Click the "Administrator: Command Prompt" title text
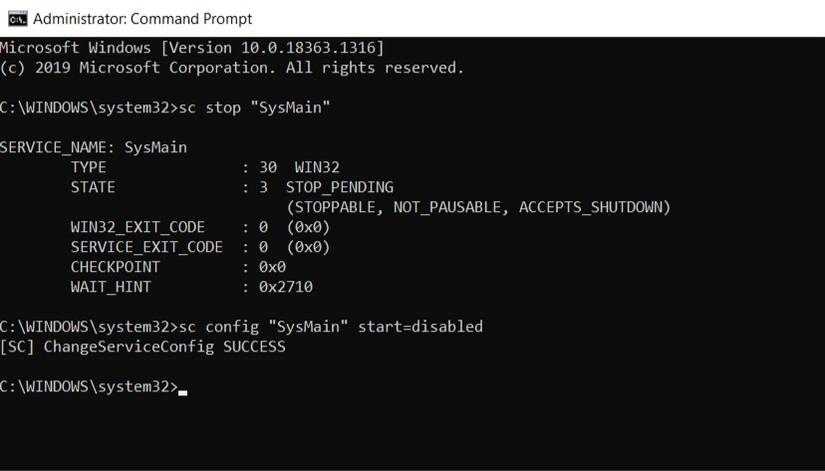 (142, 18)
